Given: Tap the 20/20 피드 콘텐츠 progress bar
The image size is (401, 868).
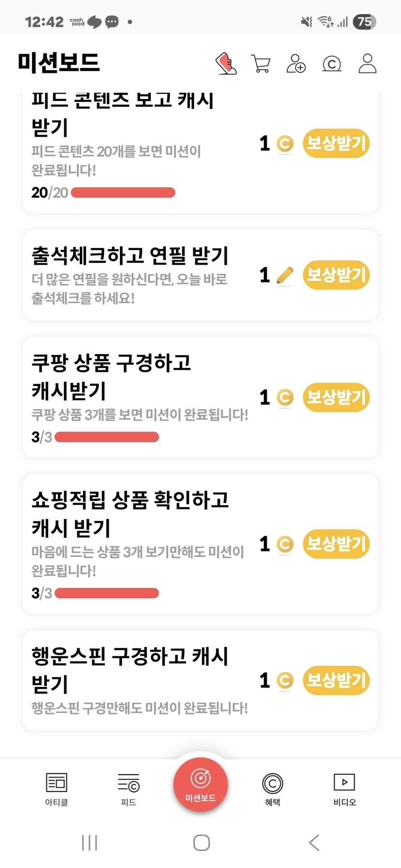Looking at the screenshot, I should point(123,193).
